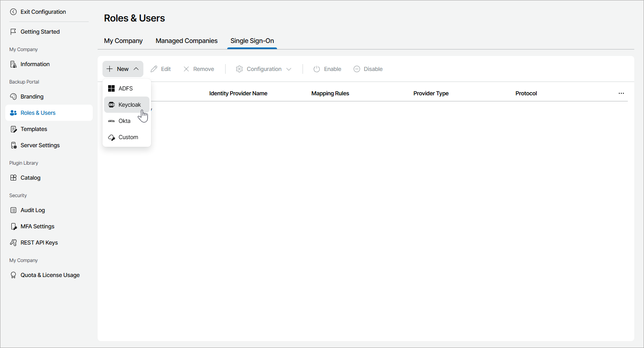This screenshot has width=644, height=348.
Task: Open the Branding palette icon
Action: [13, 97]
